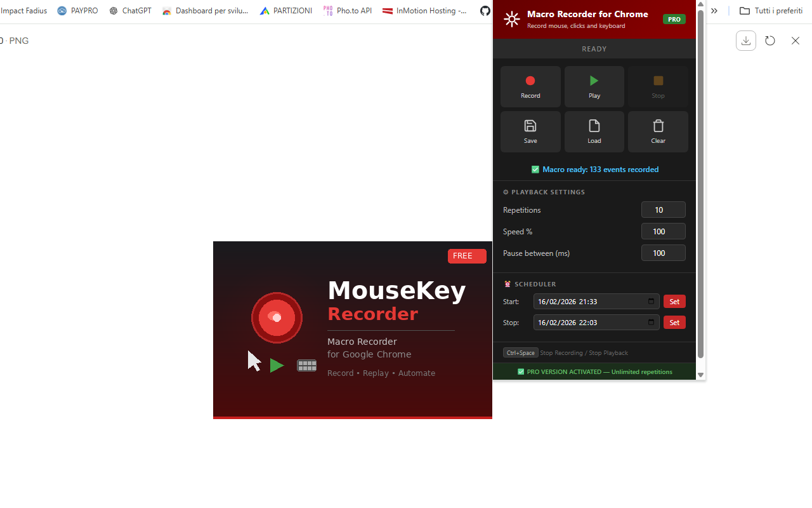
Task: Open the Start date calendar picker
Action: click(650, 301)
